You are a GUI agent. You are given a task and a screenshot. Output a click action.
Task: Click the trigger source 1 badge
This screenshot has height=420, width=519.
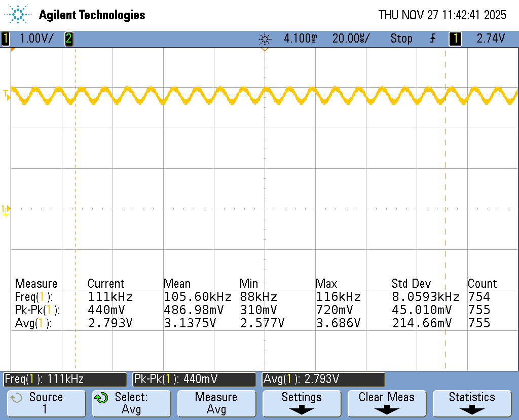[455, 39]
